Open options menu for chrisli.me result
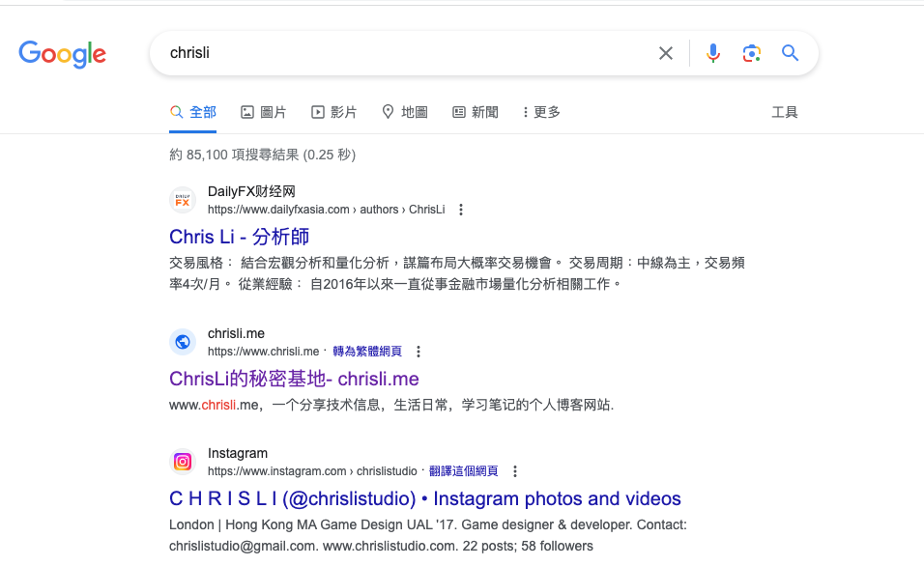The height and width of the screenshot is (566, 924). 419,352
